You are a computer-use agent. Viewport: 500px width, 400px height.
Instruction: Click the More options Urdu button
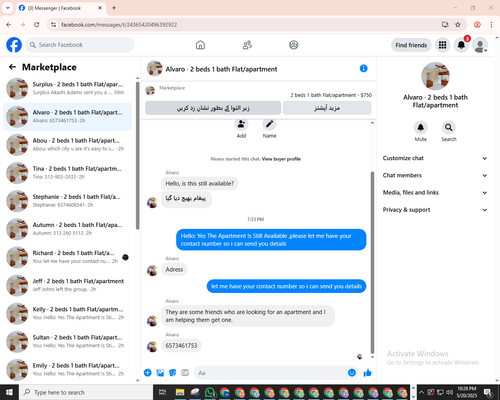[x=327, y=108]
